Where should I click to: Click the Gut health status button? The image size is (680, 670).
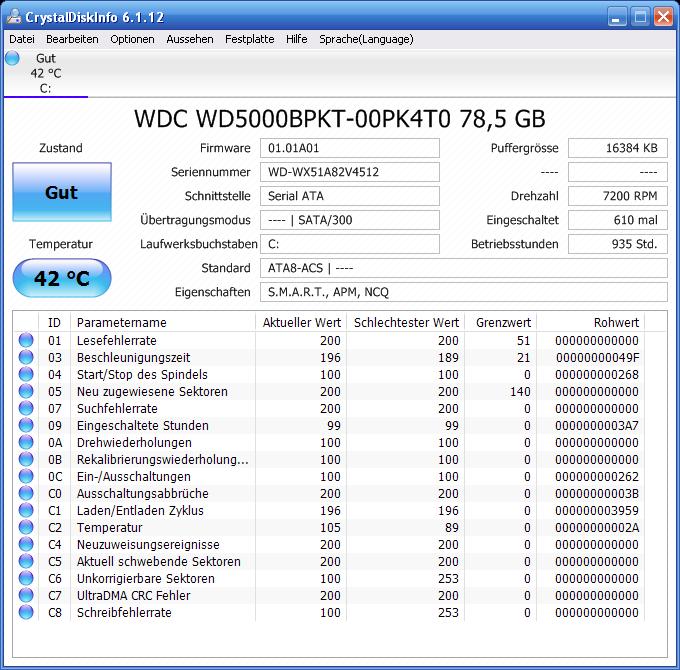click(x=62, y=192)
